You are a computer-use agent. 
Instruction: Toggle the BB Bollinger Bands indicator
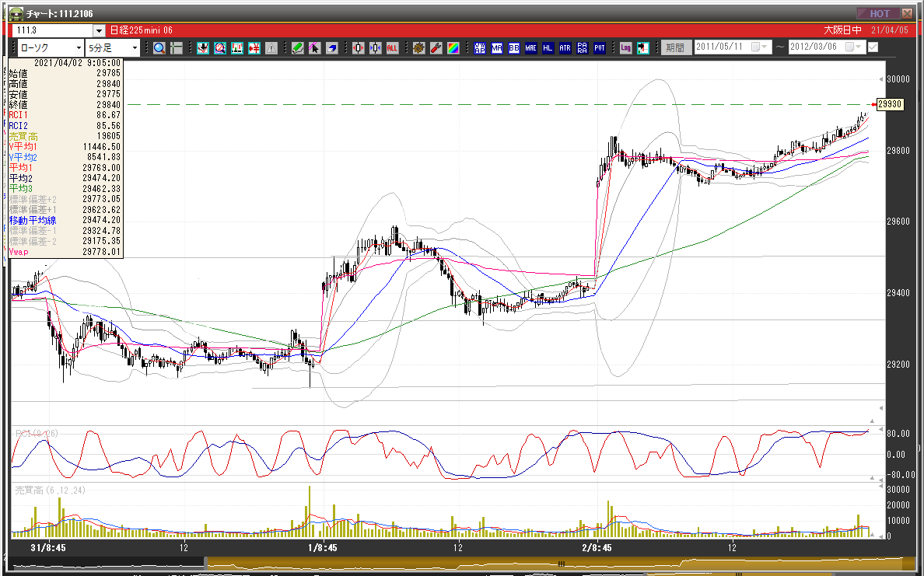514,48
